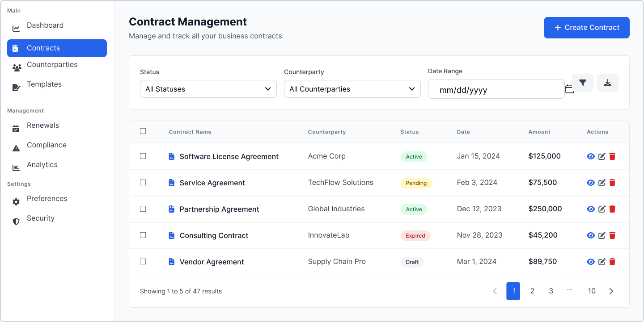The image size is (644, 322).
Task: Delete the Partnership Agreement trash icon
Action: [612, 209]
